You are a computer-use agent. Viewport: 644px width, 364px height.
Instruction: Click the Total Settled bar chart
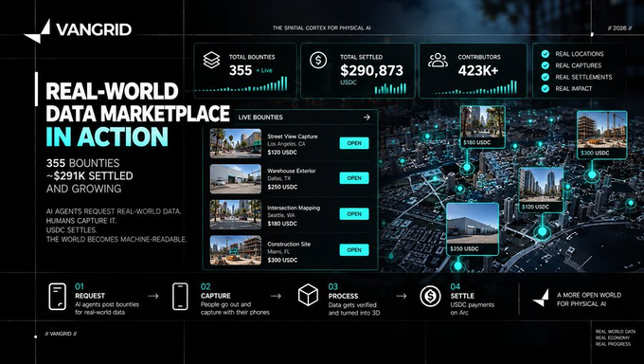pos(390,88)
